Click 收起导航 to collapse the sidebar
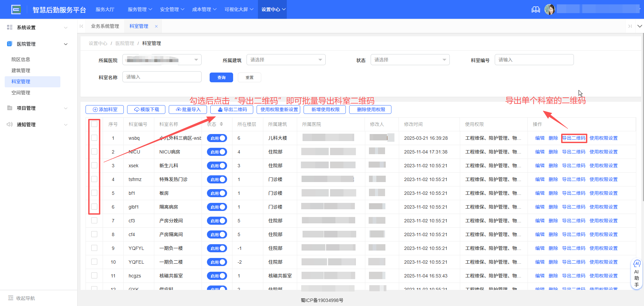The height and width of the screenshot is (306, 644). 22,298
